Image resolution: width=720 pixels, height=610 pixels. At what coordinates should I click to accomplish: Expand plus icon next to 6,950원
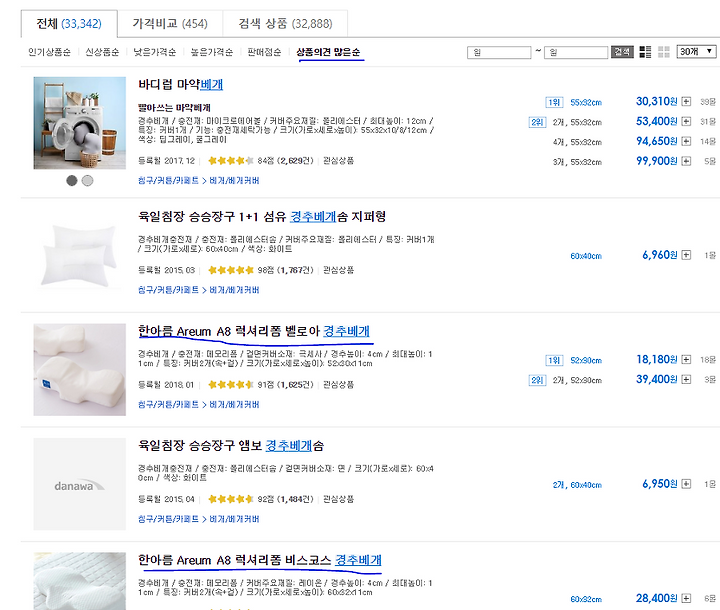[686, 484]
